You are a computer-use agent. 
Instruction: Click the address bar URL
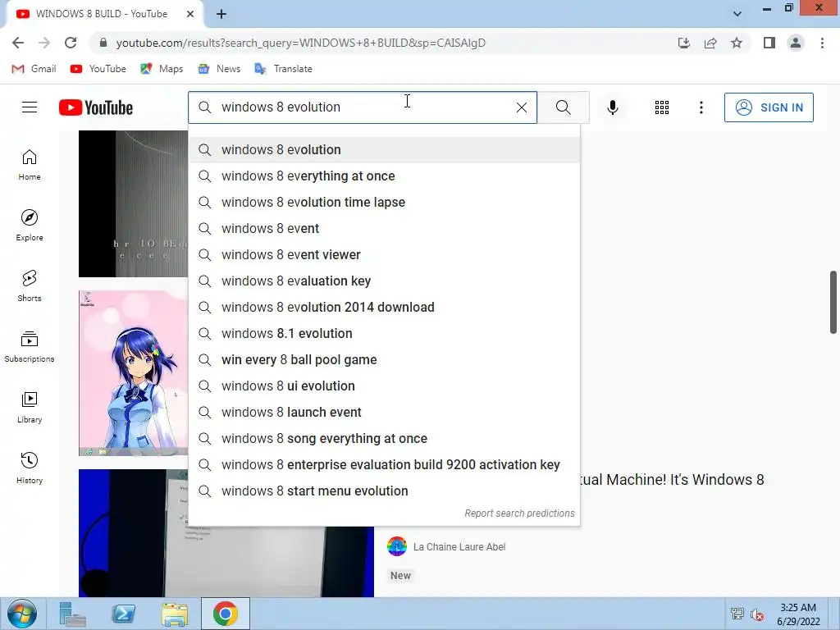pos(300,43)
